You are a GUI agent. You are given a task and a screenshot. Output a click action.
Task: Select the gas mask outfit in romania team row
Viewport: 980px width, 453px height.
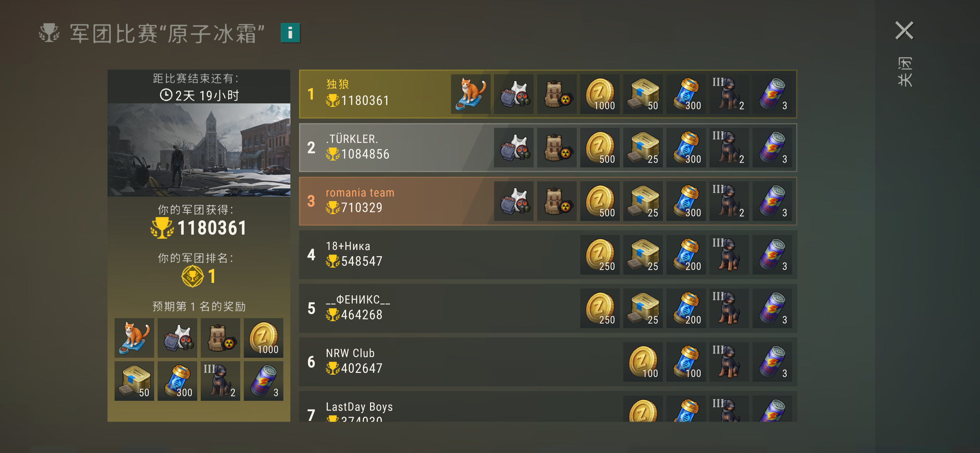click(x=514, y=201)
